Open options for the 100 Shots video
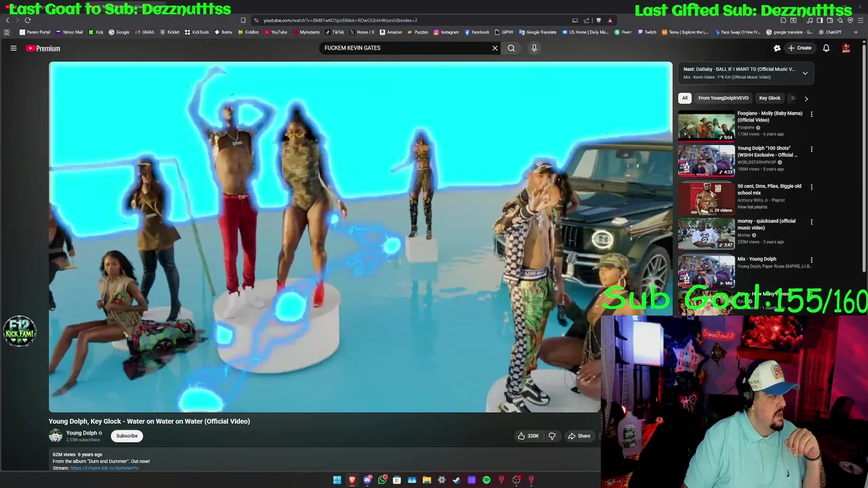 click(811, 149)
